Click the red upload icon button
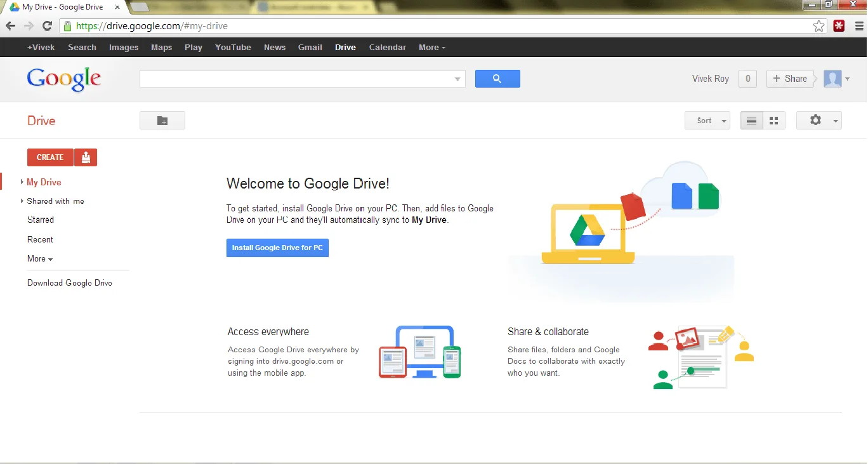 point(86,157)
